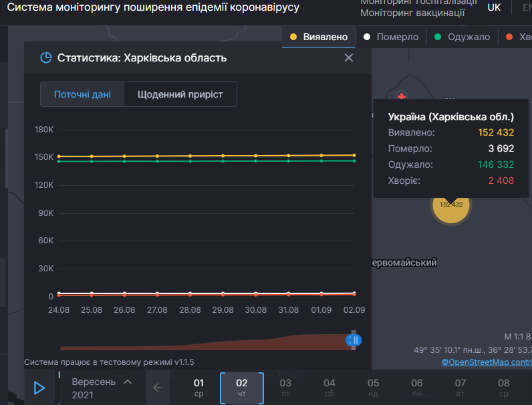
Task: Select date 01 ср on the timeline
Action: [198, 388]
